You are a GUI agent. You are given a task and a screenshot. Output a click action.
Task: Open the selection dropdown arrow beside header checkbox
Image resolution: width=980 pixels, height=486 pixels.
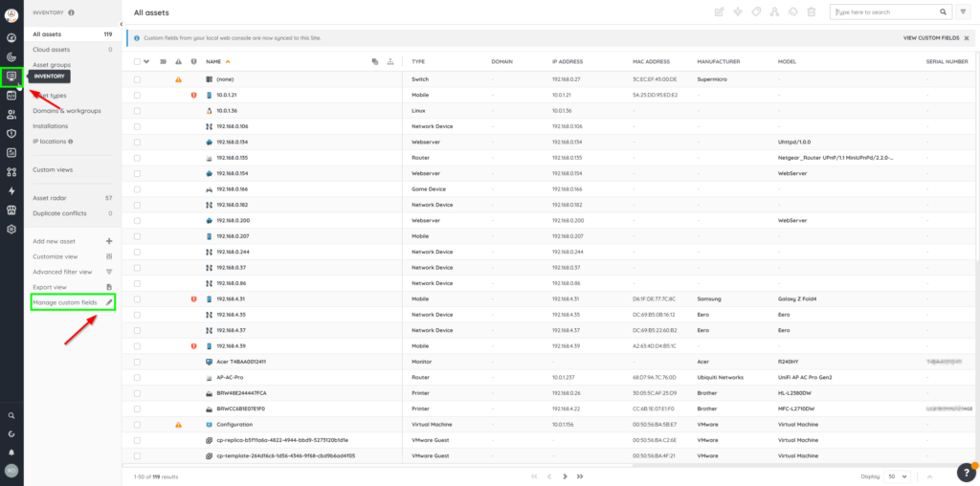point(146,62)
